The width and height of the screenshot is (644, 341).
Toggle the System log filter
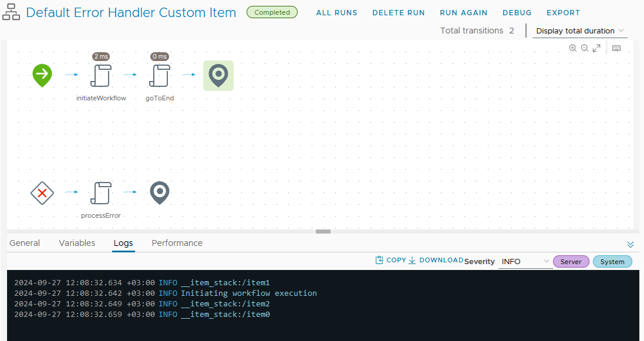[612, 262]
